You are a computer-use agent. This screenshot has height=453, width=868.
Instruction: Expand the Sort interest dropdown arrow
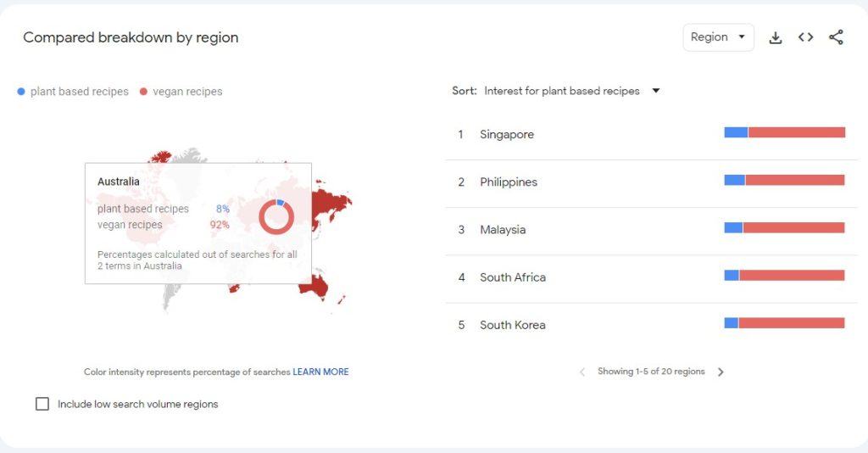point(655,91)
